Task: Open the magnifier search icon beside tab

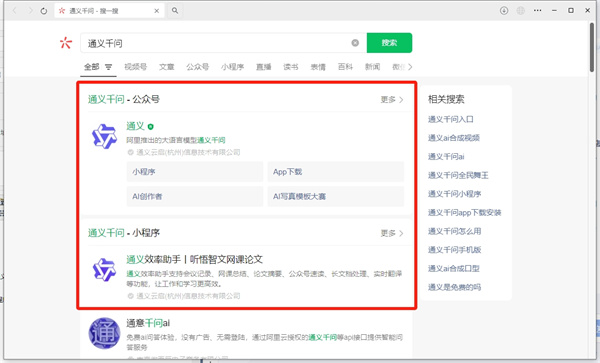Action: (175, 11)
